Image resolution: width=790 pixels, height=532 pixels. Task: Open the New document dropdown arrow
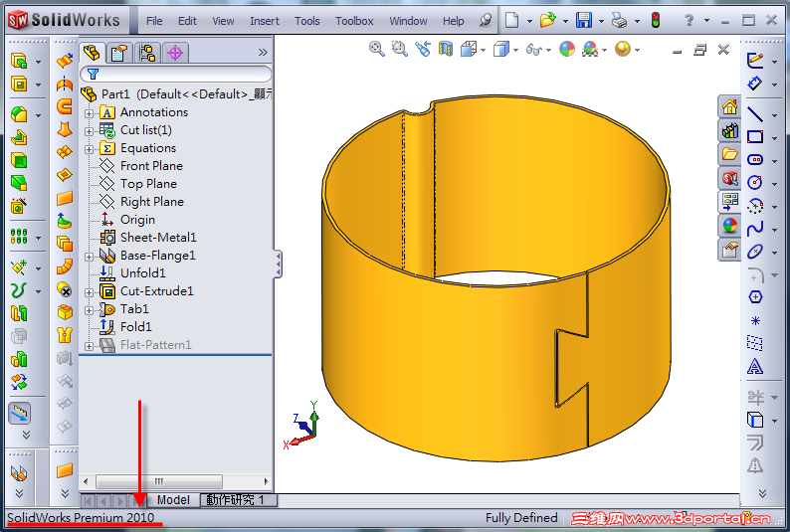coord(529,21)
